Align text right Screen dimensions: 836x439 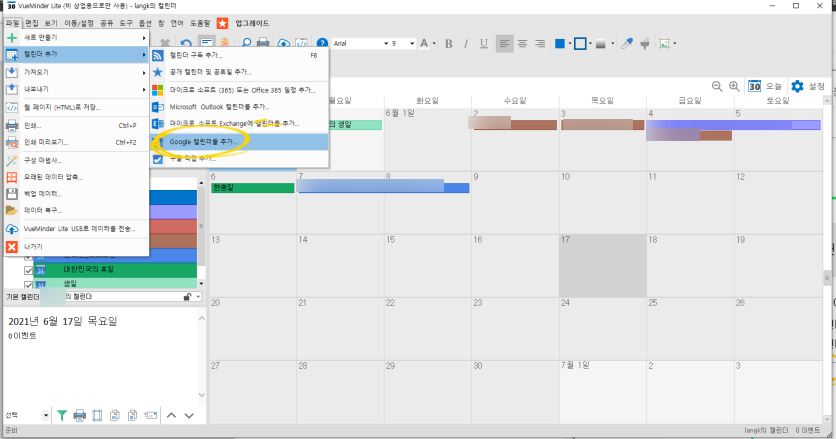[x=540, y=44]
